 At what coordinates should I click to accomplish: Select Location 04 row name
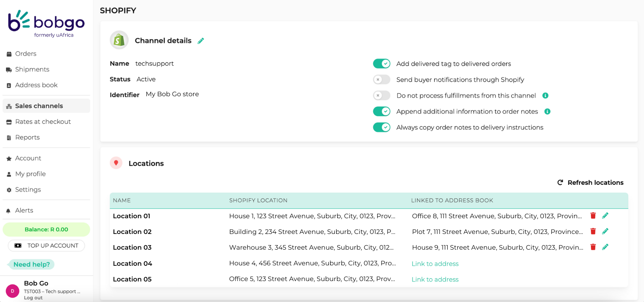pos(132,264)
